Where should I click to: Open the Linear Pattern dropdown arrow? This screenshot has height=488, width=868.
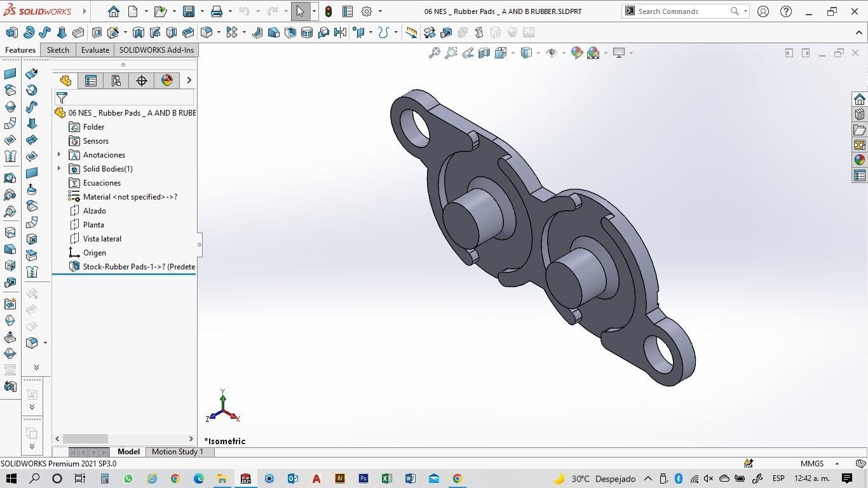(244, 32)
